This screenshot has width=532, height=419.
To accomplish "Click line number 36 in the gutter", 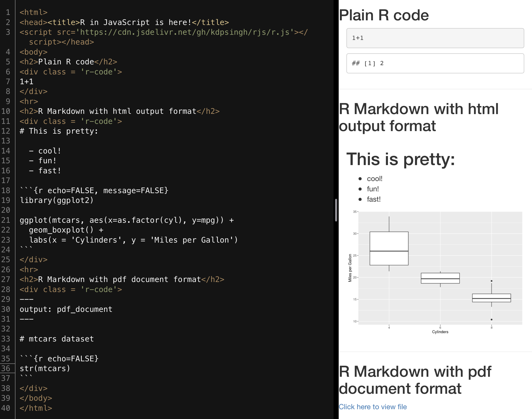I will [x=6, y=369].
